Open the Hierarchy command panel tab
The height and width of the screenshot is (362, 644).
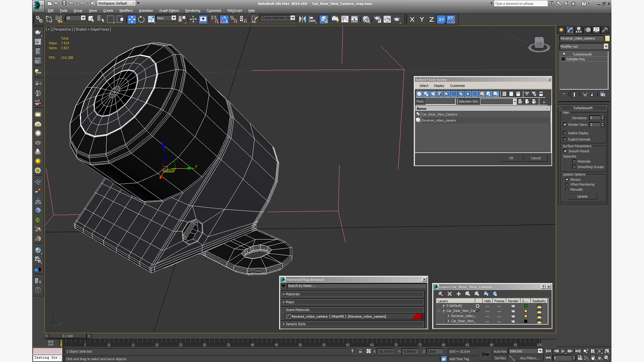point(579,30)
